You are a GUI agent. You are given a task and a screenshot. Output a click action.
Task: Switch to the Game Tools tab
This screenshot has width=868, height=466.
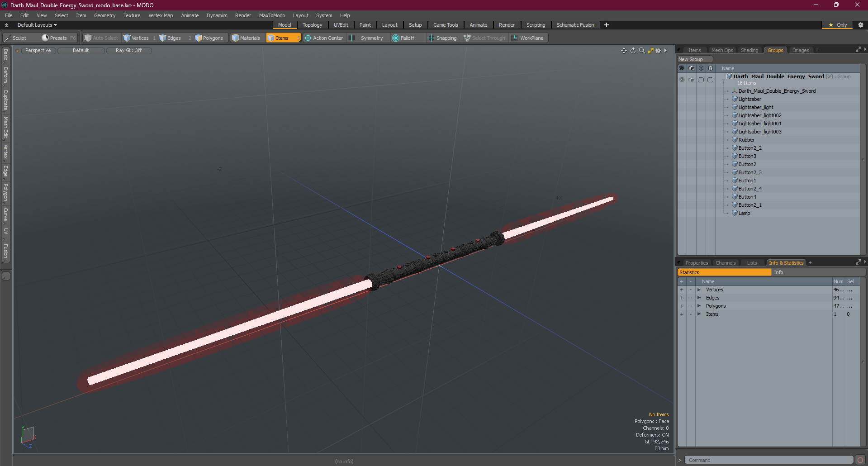[446, 25]
